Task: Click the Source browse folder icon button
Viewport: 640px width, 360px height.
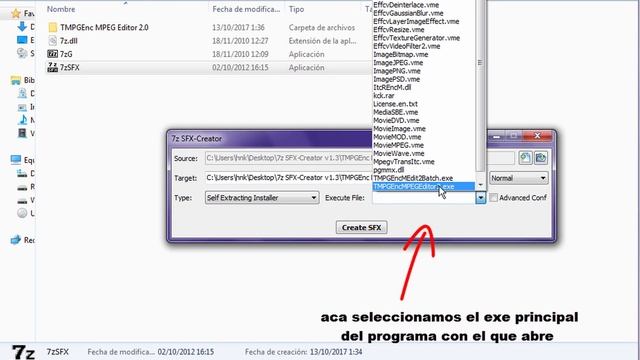Action: point(541,158)
